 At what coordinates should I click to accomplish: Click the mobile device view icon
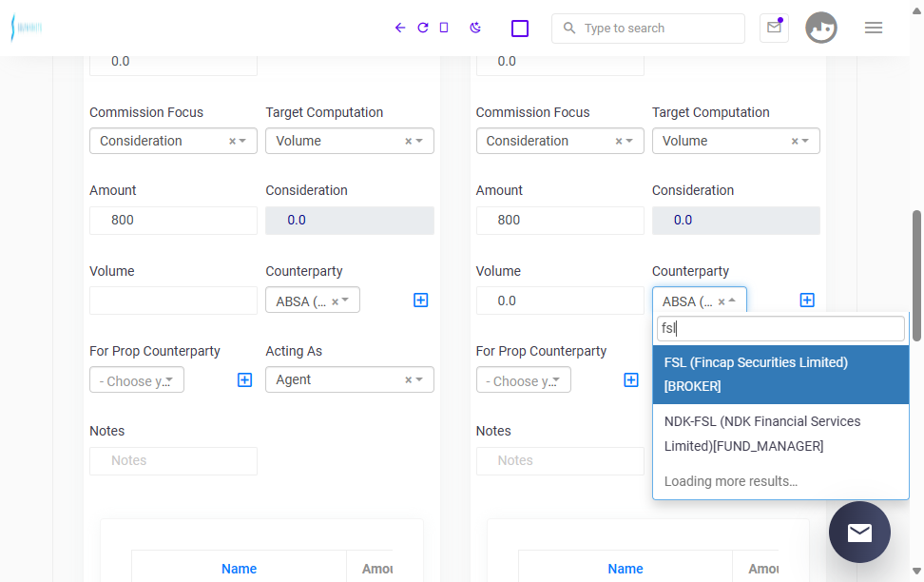444,28
